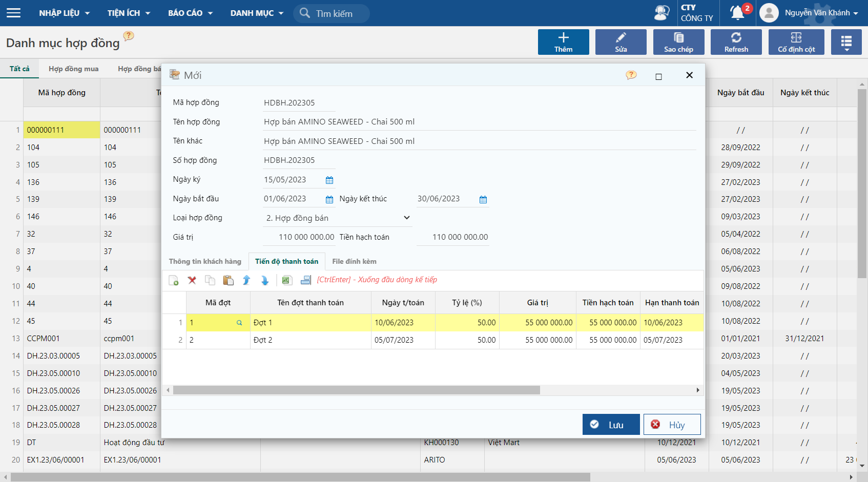Viewport: 868px width, 482px height.
Task: Click the paste clipboard icon in the grid toolbar
Action: (229, 280)
